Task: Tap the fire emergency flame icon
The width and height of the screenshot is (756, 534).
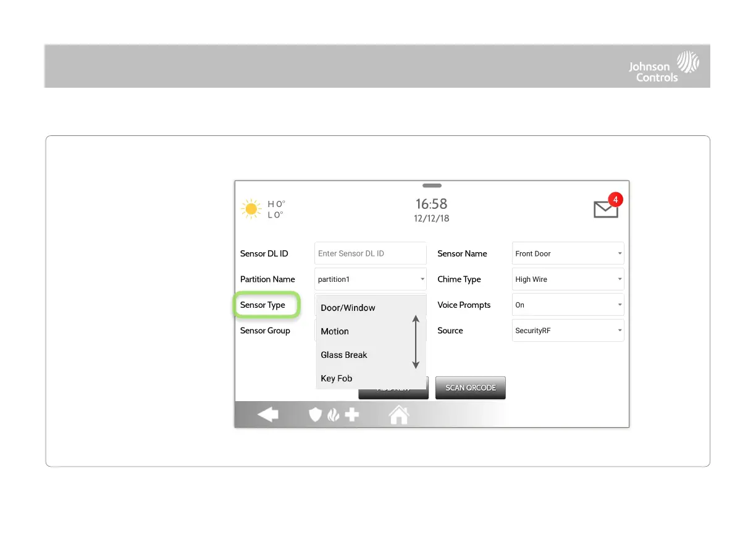Action: [334, 415]
